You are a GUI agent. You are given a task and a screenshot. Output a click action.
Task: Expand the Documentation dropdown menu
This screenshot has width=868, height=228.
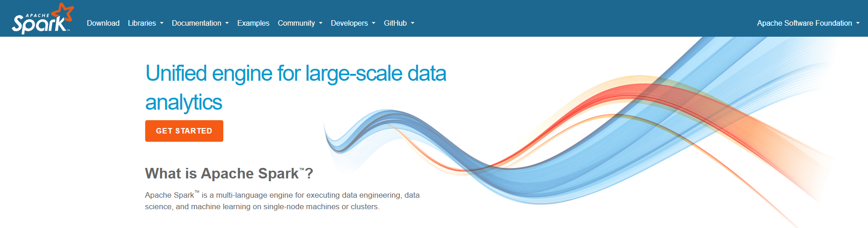(x=197, y=23)
